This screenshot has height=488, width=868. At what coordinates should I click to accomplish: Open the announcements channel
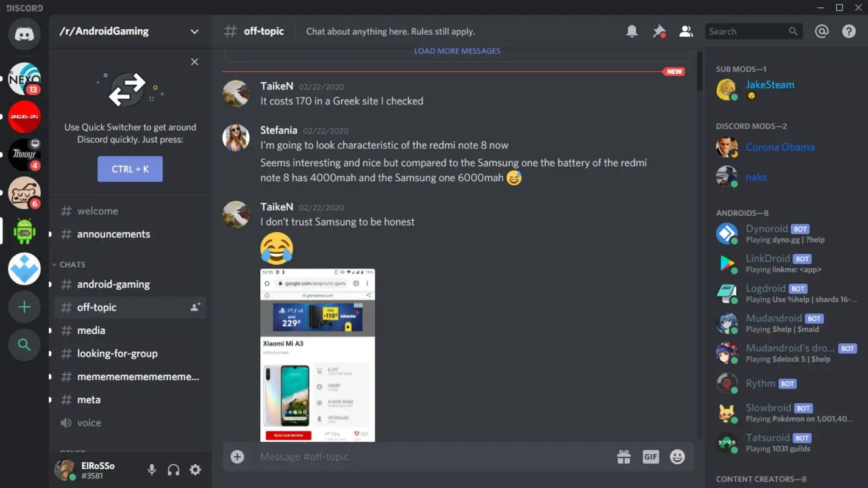pos(113,234)
